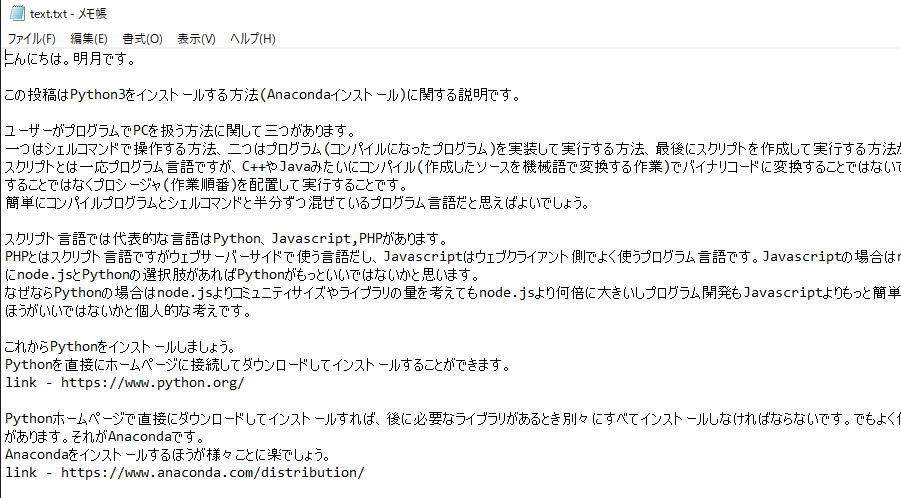Viewport: 901px width, 498px height.
Task: Click the anaconda.com distribution URL text
Action: (213, 472)
